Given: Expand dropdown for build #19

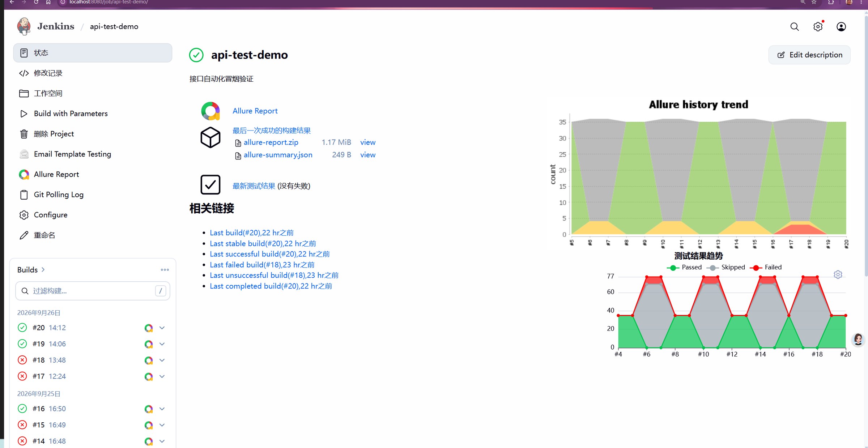Looking at the screenshot, I should (x=162, y=344).
